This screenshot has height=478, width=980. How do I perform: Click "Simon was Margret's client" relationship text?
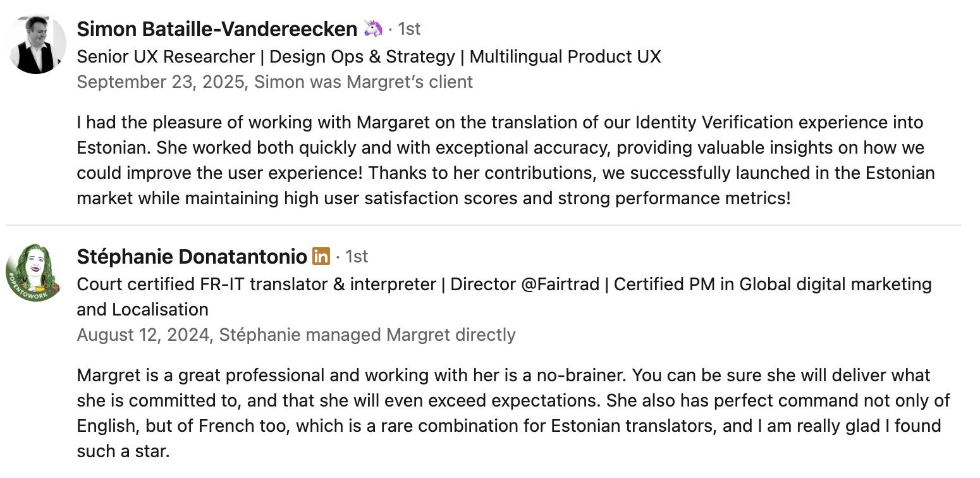click(x=364, y=82)
